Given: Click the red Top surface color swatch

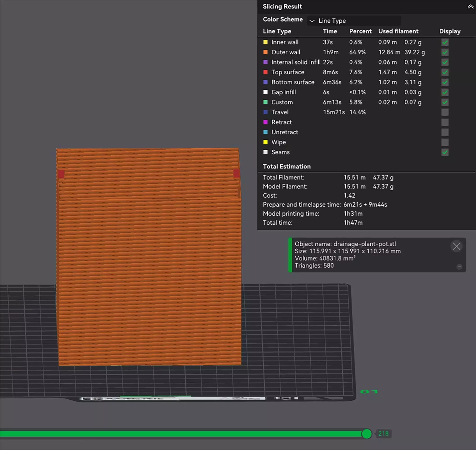Looking at the screenshot, I should [x=265, y=72].
